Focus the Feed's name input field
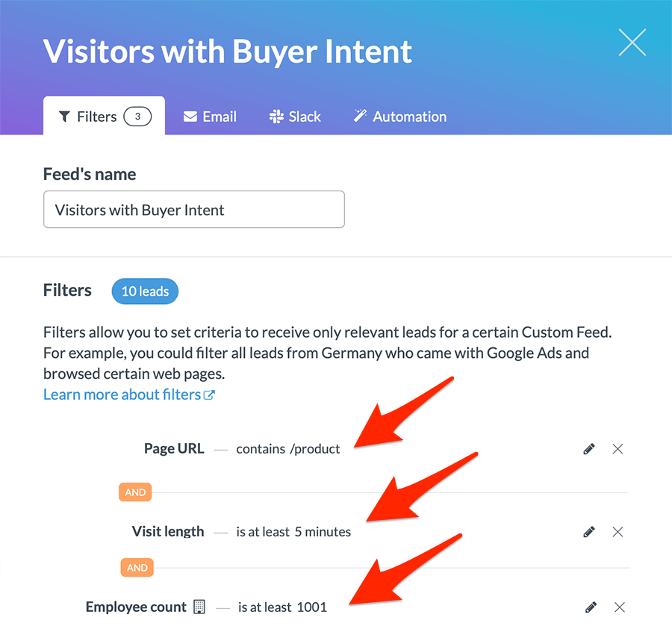 pos(193,209)
